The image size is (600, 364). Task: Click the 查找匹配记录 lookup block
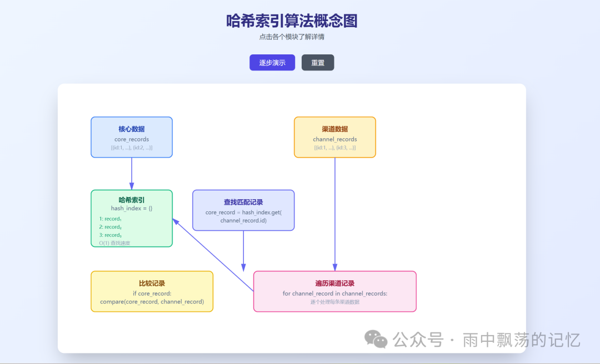click(x=243, y=210)
